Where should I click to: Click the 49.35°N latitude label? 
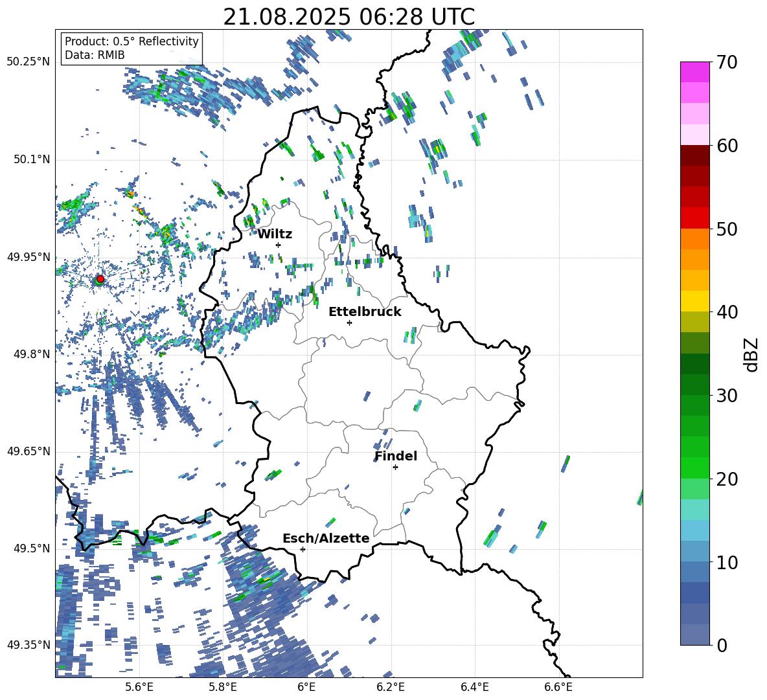(x=29, y=645)
